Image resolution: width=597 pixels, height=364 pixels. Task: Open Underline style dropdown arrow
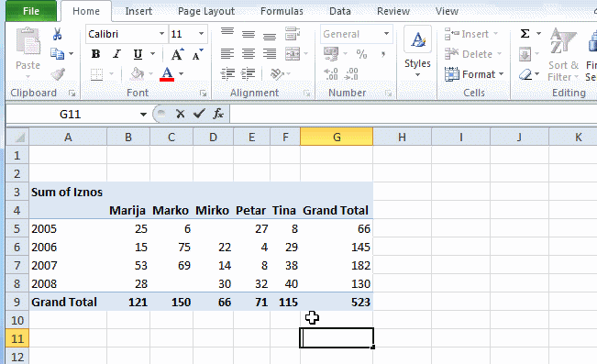[152, 54]
